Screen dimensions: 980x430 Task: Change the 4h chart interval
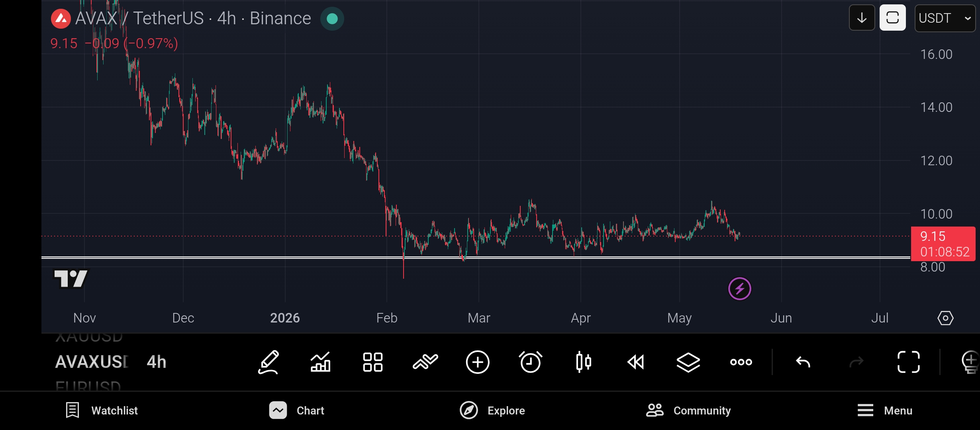point(156,362)
